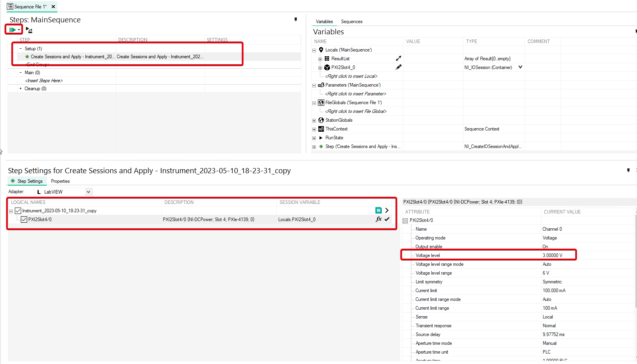The image size is (637, 364).
Task: Click the ThisContext icon
Action: (x=321, y=129)
